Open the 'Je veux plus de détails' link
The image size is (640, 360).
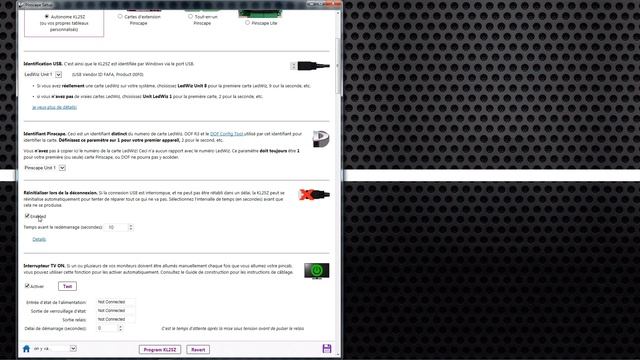pos(55,107)
